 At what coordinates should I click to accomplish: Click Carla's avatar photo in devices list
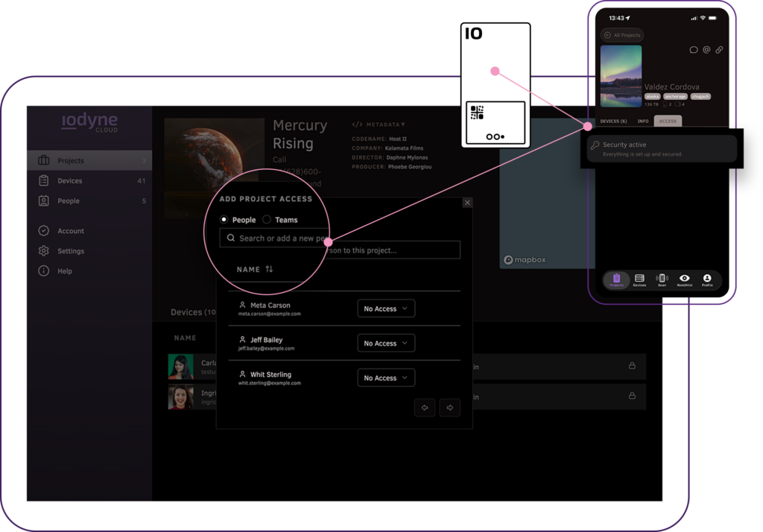180,367
